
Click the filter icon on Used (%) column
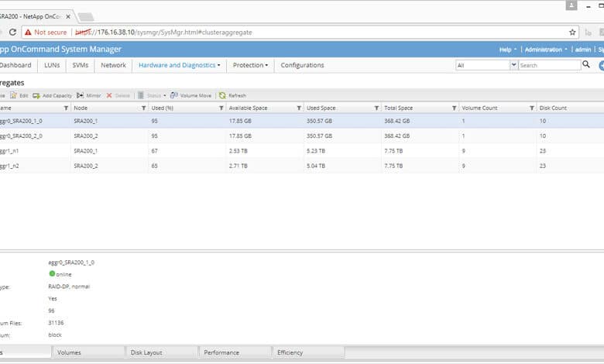[x=221, y=108]
